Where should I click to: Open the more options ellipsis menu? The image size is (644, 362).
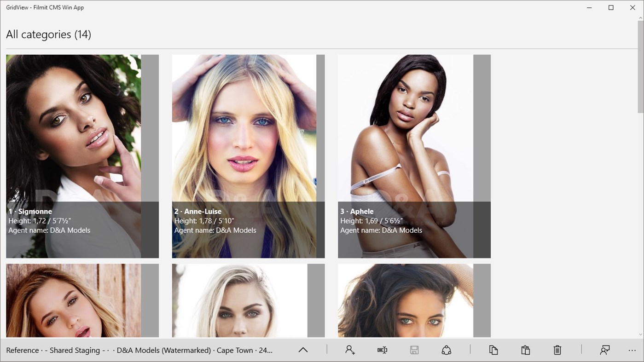pos(632,351)
